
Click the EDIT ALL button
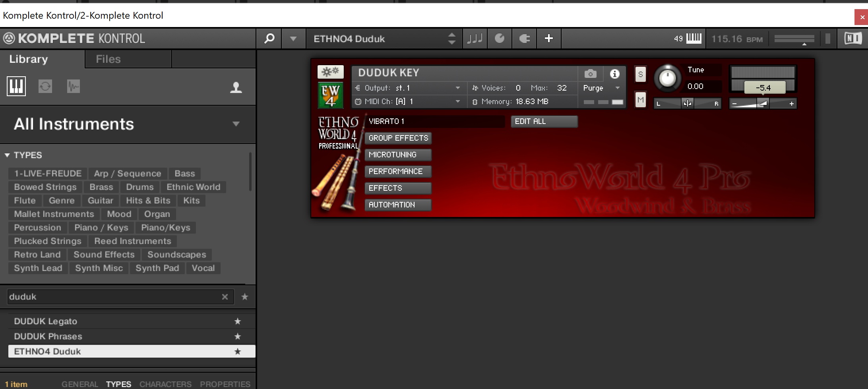[x=544, y=122]
